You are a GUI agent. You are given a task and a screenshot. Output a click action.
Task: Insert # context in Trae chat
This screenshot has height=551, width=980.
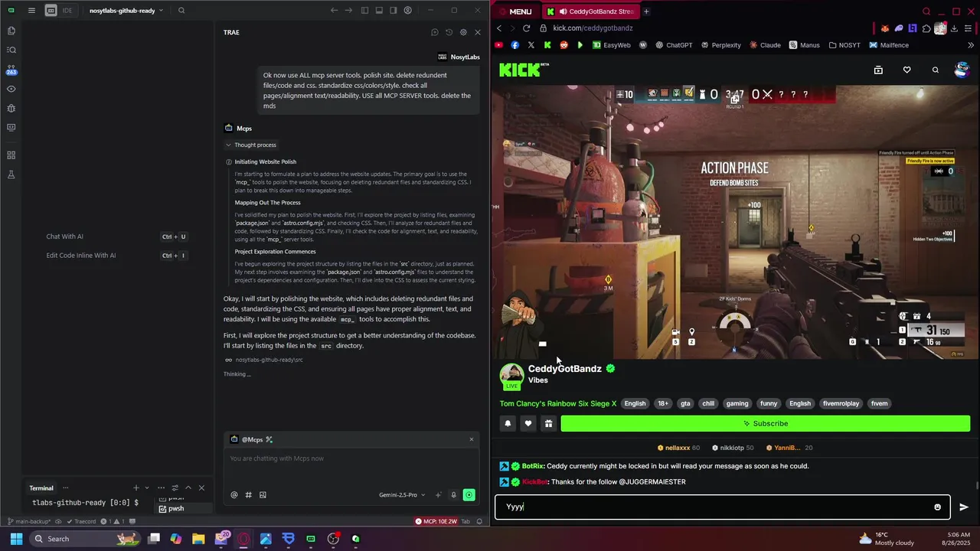point(248,495)
